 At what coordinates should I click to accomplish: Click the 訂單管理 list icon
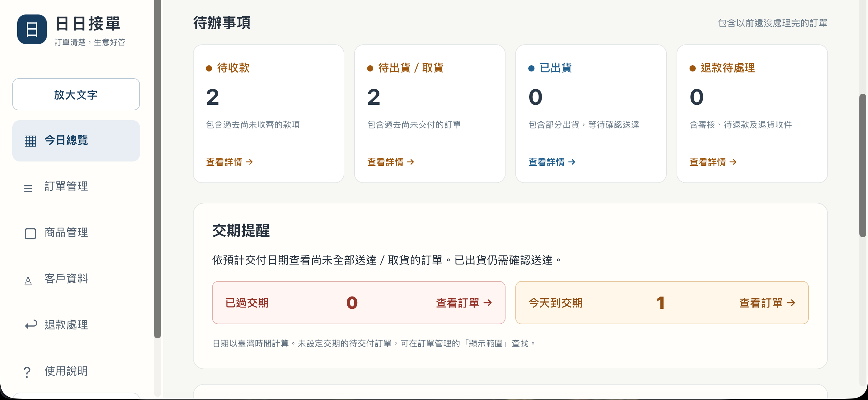point(28,188)
